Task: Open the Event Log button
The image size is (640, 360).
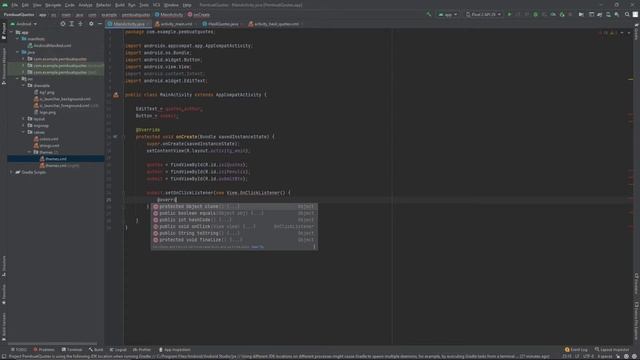Action: click(576, 350)
